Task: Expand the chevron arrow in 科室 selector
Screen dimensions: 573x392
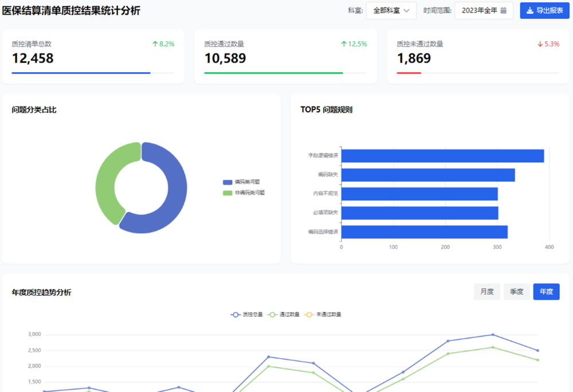Action: pos(406,10)
